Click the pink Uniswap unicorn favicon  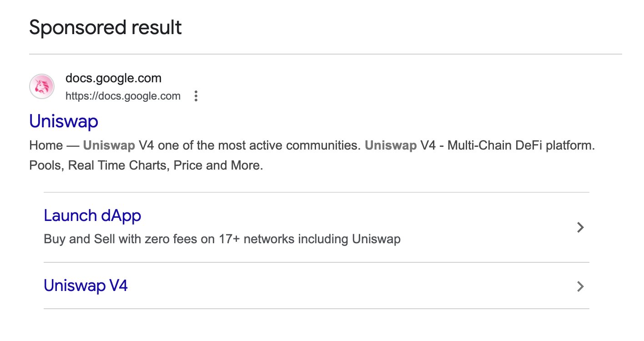(x=42, y=86)
